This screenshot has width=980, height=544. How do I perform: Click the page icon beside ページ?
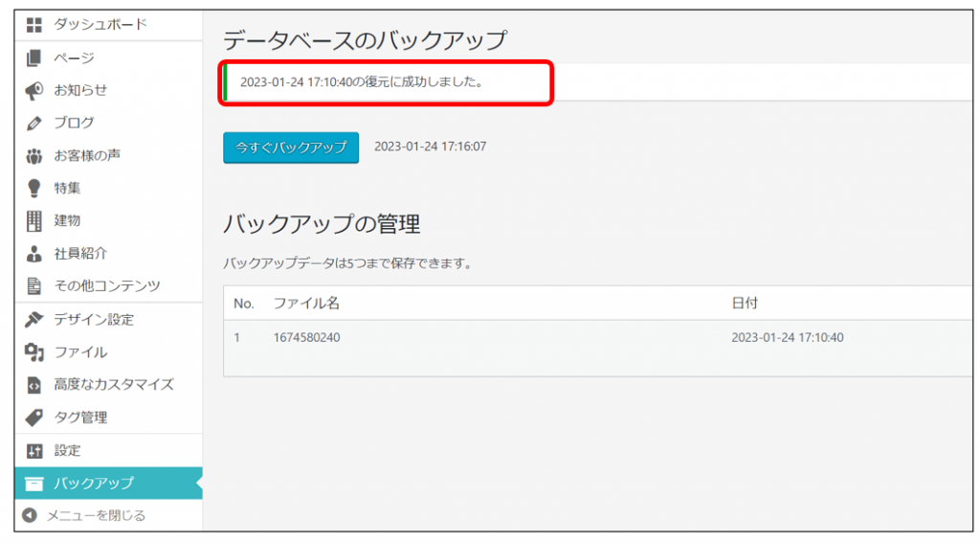pyautogui.click(x=33, y=58)
